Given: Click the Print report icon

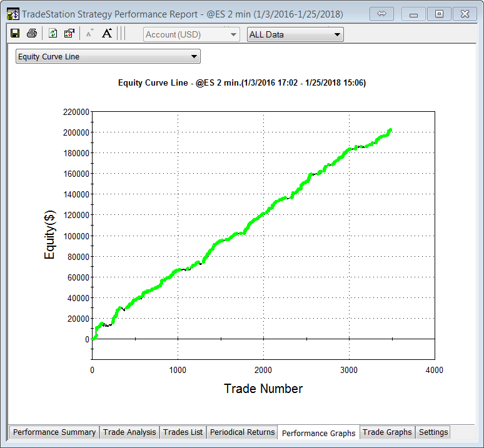Looking at the screenshot, I should pyautogui.click(x=31, y=34).
